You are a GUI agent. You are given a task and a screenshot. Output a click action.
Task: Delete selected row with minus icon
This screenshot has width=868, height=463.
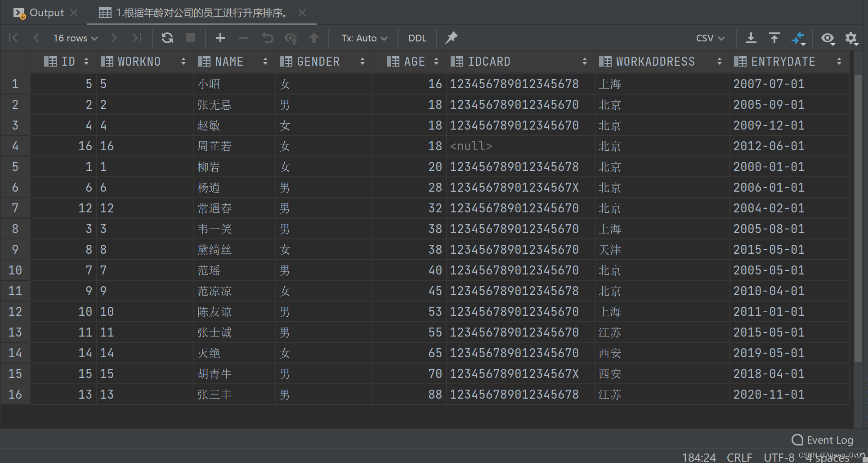click(244, 38)
